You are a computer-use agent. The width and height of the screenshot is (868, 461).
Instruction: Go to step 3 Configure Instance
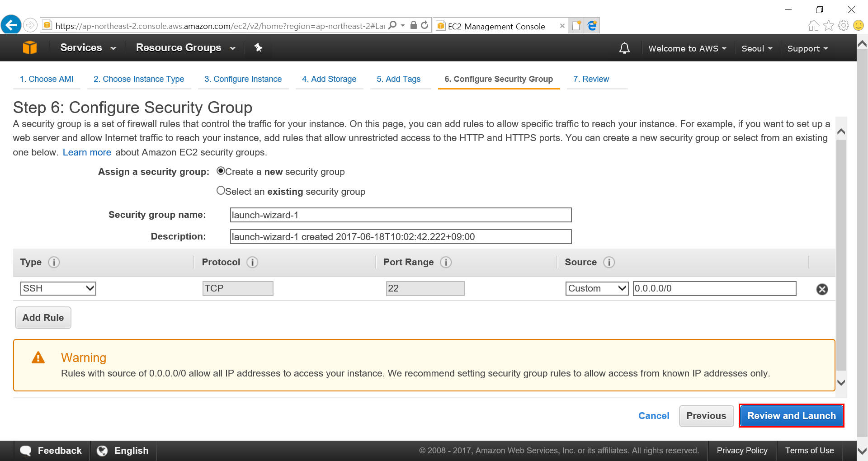[x=243, y=79]
